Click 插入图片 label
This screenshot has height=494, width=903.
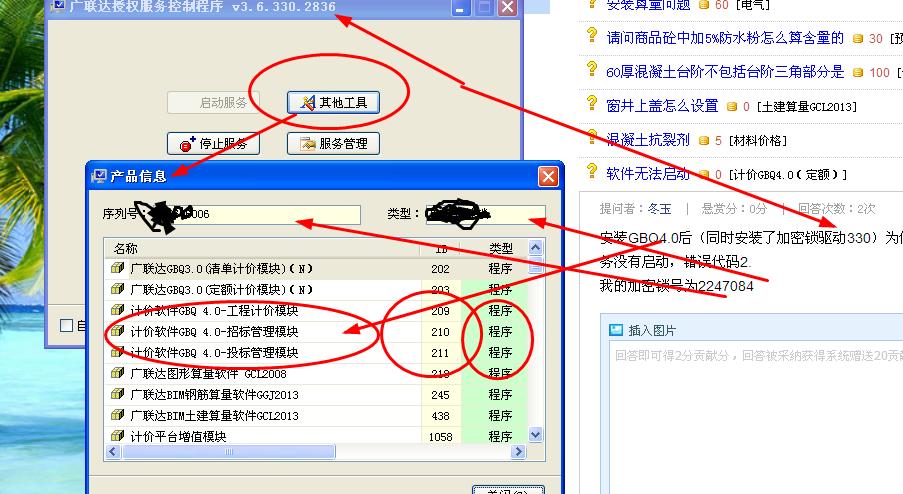[652, 330]
